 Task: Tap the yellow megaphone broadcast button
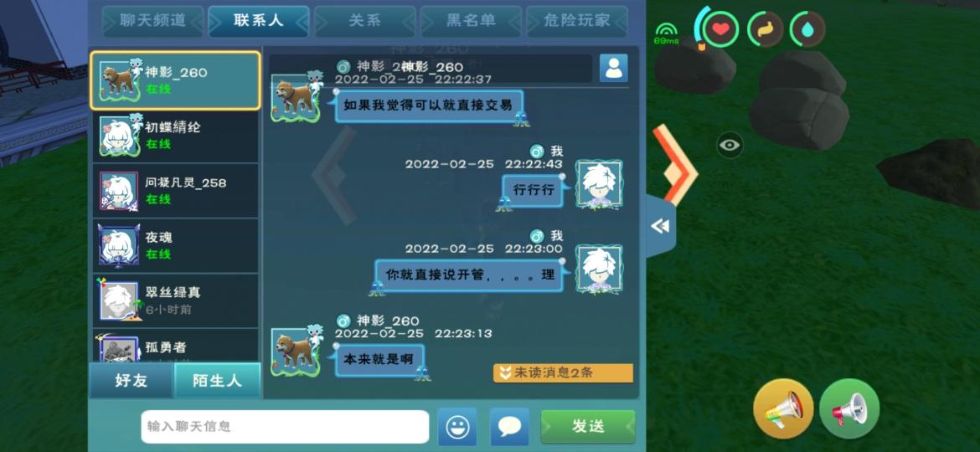coord(783,409)
